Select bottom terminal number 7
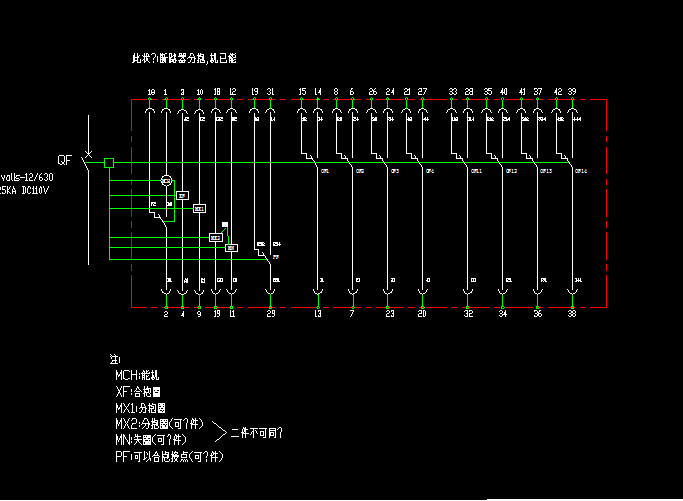The width and height of the screenshot is (683, 501). coord(352,314)
